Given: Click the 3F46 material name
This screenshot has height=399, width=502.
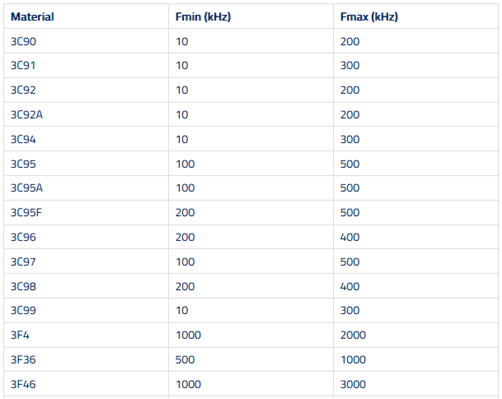Looking at the screenshot, I should [23, 384].
